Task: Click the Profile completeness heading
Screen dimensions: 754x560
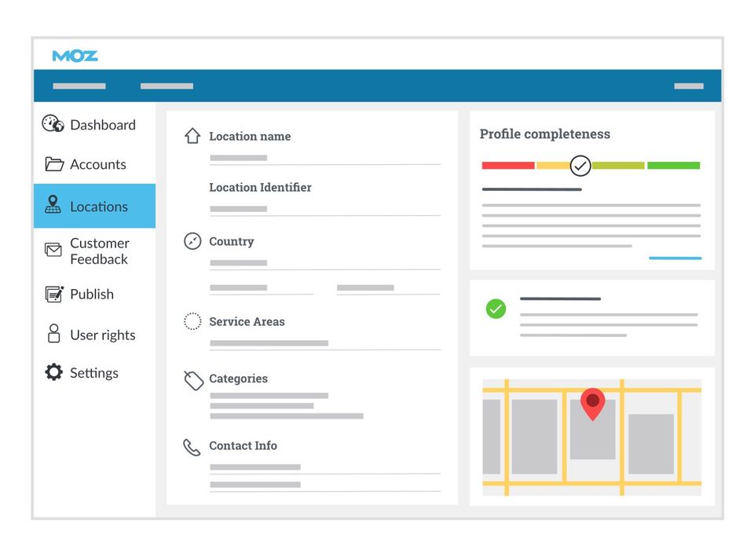Action: pos(545,134)
